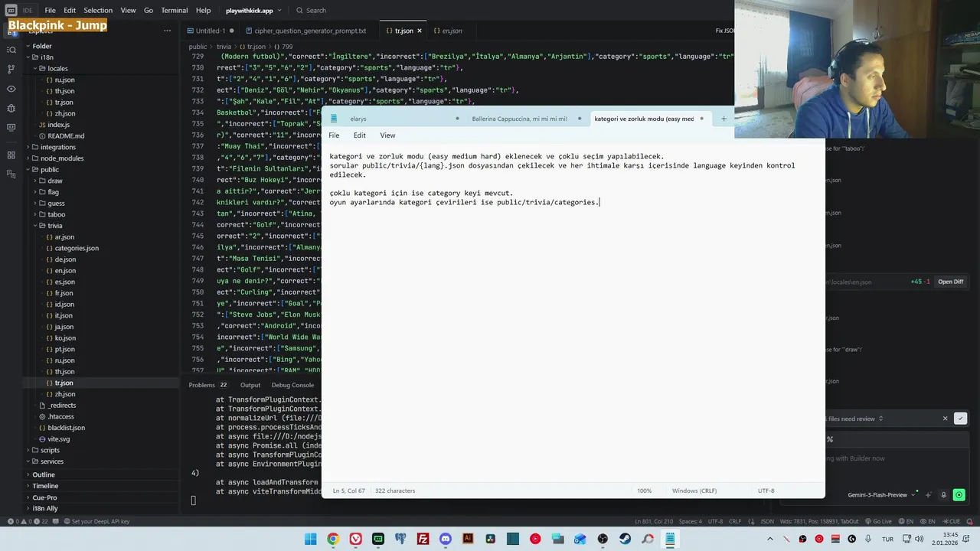This screenshot has height=551, width=980.
Task: Open Steam from the taskbar
Action: [x=626, y=539]
